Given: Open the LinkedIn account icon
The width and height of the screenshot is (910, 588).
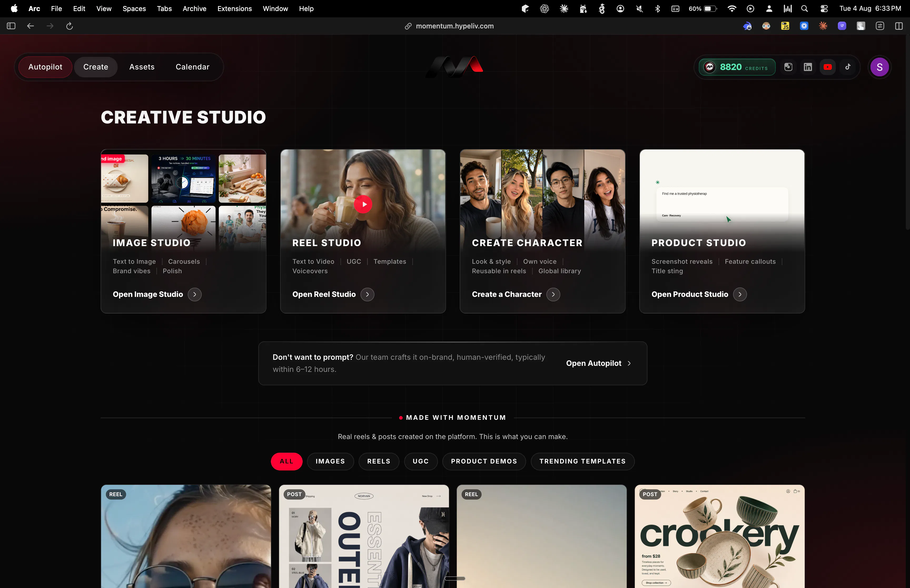Looking at the screenshot, I should [808, 67].
